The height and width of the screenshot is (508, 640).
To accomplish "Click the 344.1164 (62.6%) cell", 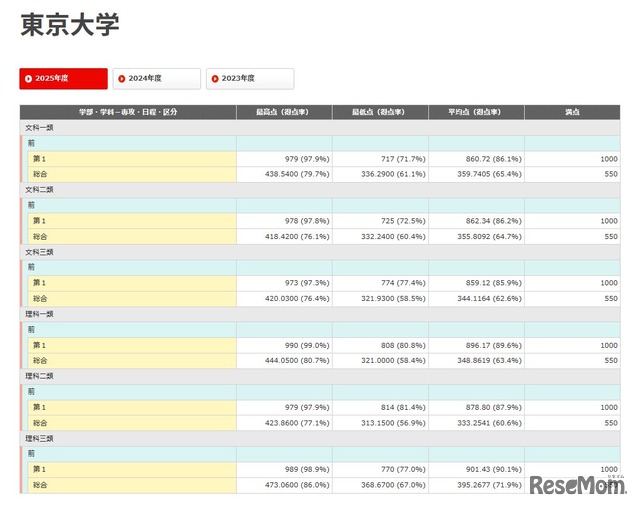I will tap(476, 299).
